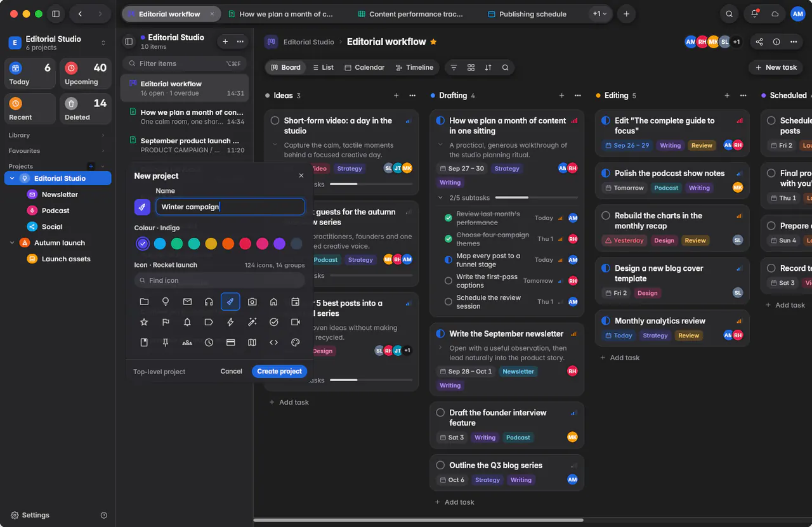Tick subtask 'Schedule the review session'

(449, 302)
